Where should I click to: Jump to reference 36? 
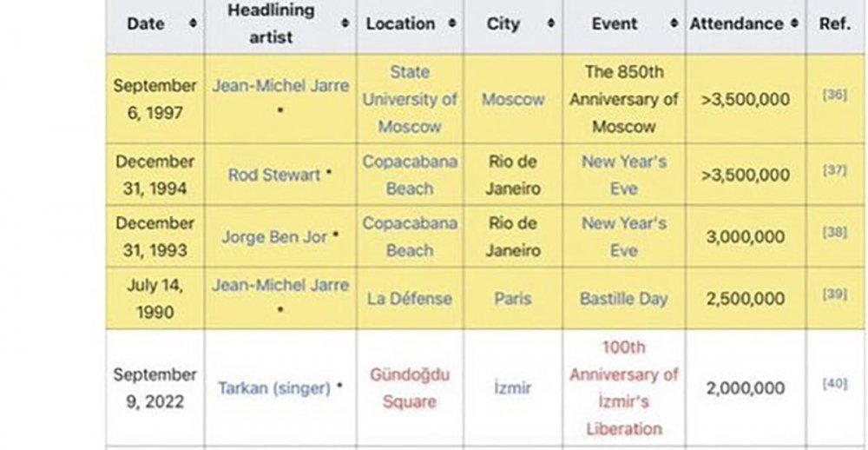(x=834, y=95)
